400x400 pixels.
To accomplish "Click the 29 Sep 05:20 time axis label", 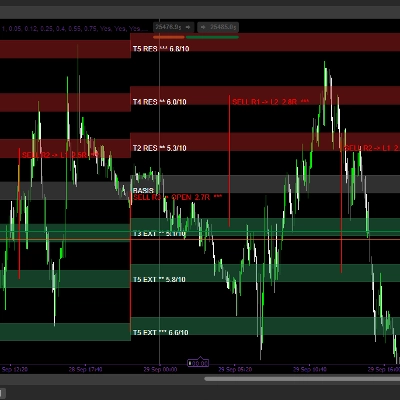I will [235, 369].
